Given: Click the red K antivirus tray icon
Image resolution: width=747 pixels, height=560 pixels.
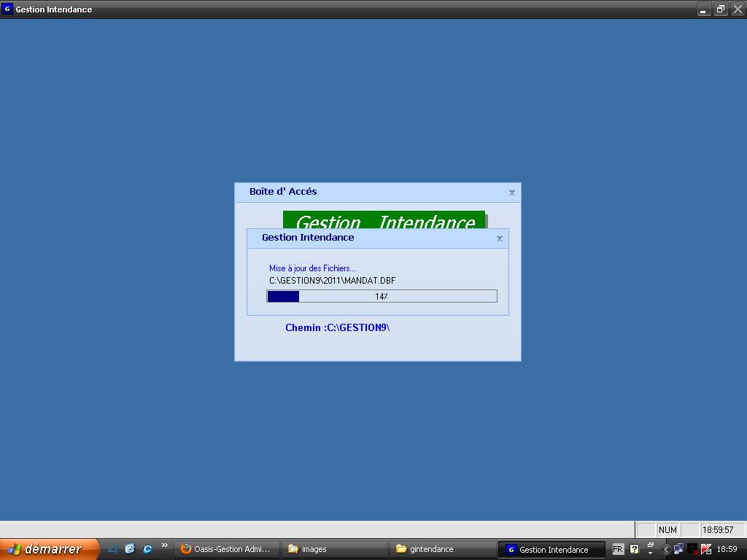Looking at the screenshot, I should 706,549.
